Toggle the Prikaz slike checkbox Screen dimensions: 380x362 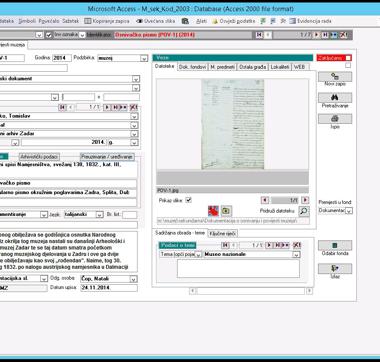188,200
